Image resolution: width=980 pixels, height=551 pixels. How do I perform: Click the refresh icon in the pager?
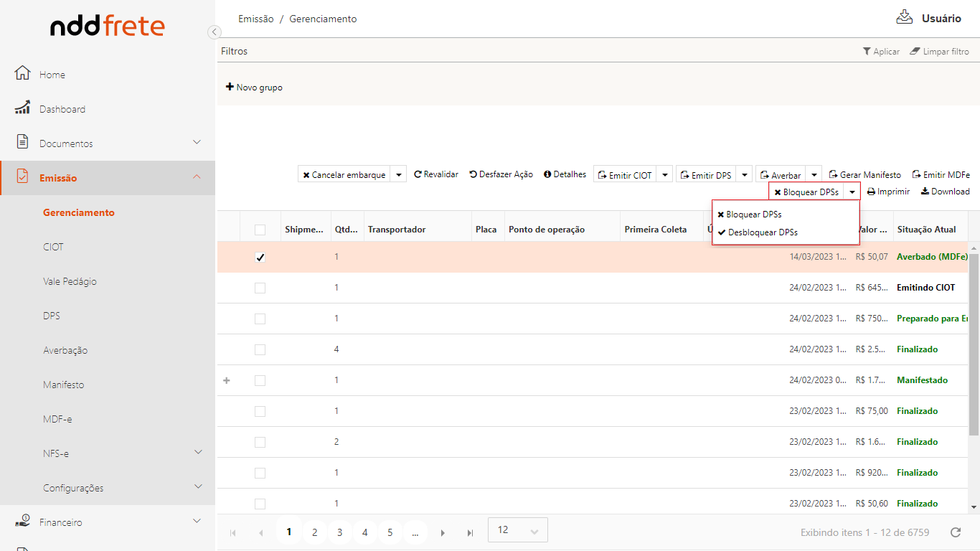click(955, 532)
